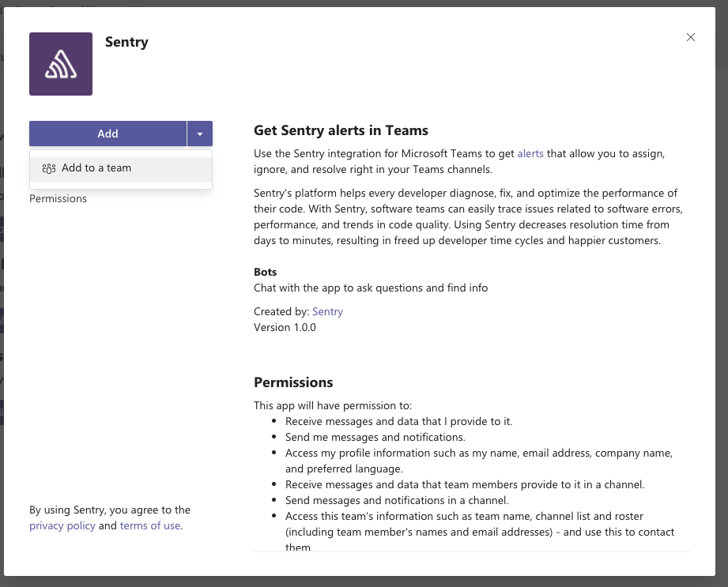Click the "Get Sentry alerts in Teams" heading

tap(341, 131)
